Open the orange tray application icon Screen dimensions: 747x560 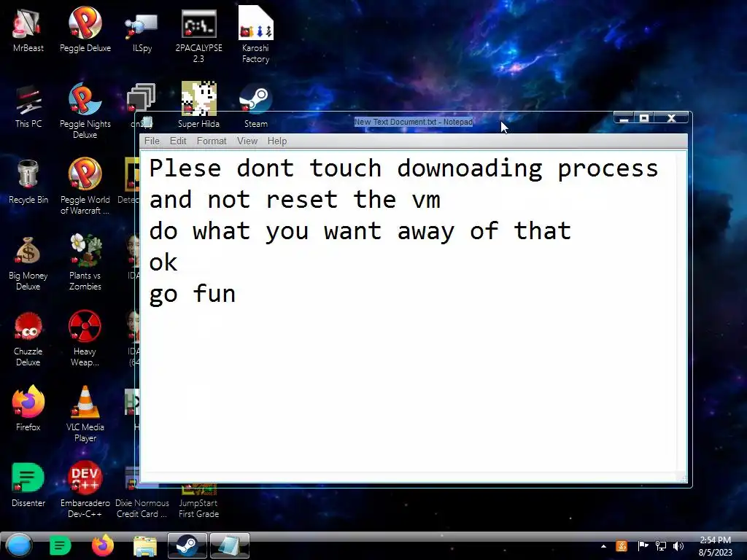click(622, 545)
